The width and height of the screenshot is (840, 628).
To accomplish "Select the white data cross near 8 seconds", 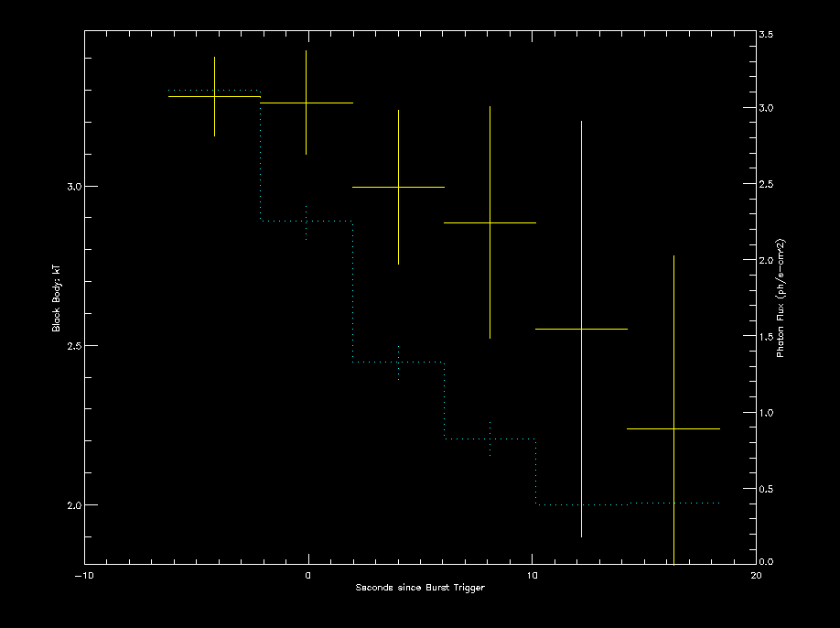I will pyautogui.click(x=490, y=222).
